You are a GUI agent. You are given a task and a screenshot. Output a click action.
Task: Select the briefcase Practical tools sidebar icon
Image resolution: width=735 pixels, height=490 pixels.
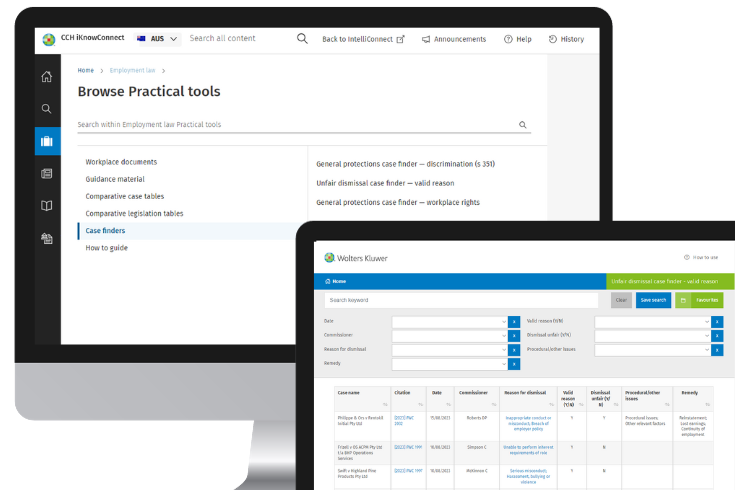(47, 141)
